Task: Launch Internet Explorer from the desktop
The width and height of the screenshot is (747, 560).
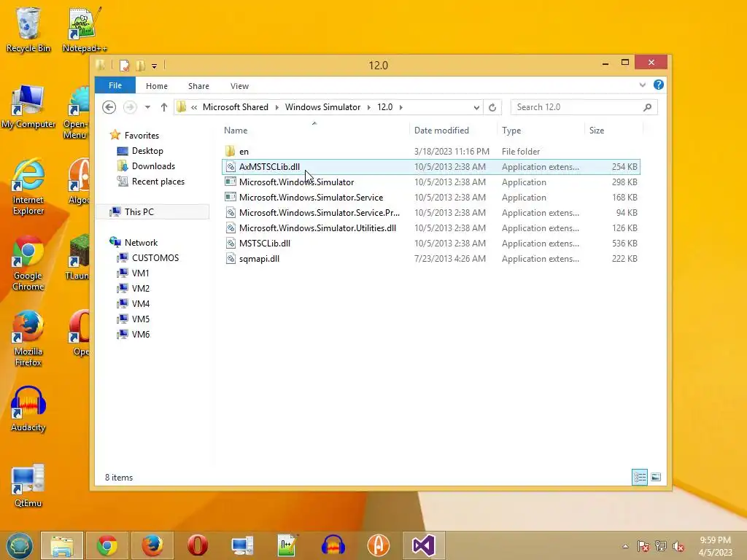Action: pos(28,187)
